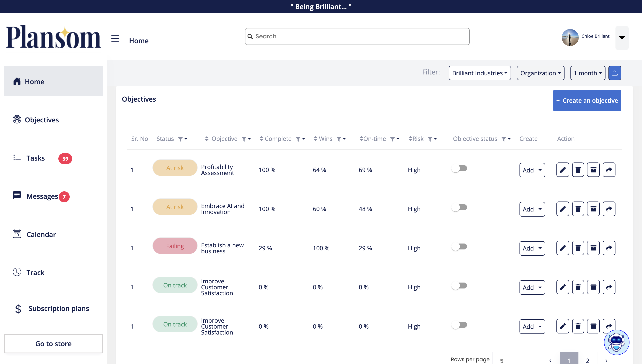Click the Status column filter icon

click(180, 139)
